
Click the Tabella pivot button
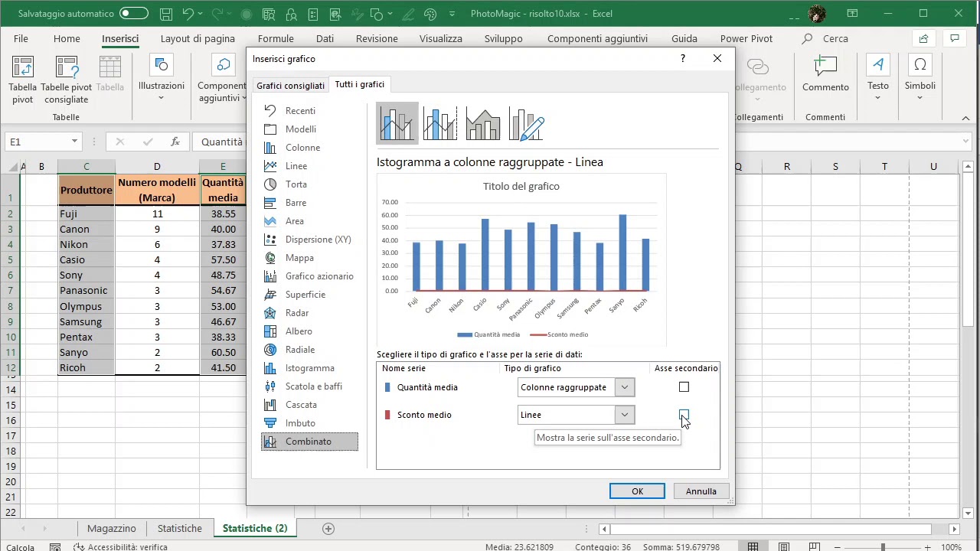pos(22,80)
